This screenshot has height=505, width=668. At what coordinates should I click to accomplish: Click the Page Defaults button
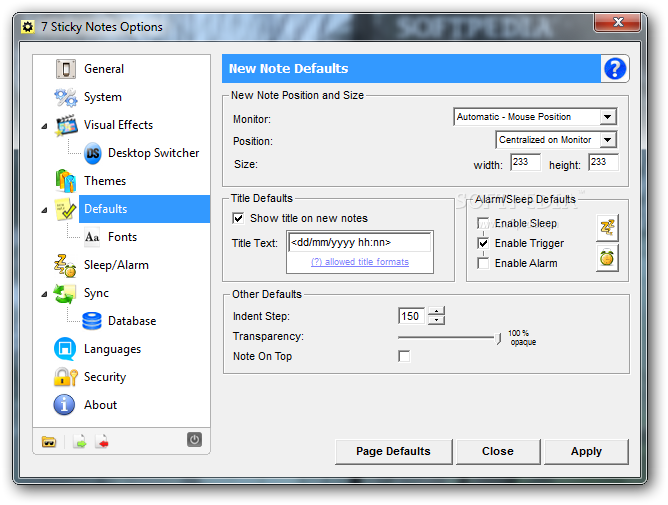(393, 451)
